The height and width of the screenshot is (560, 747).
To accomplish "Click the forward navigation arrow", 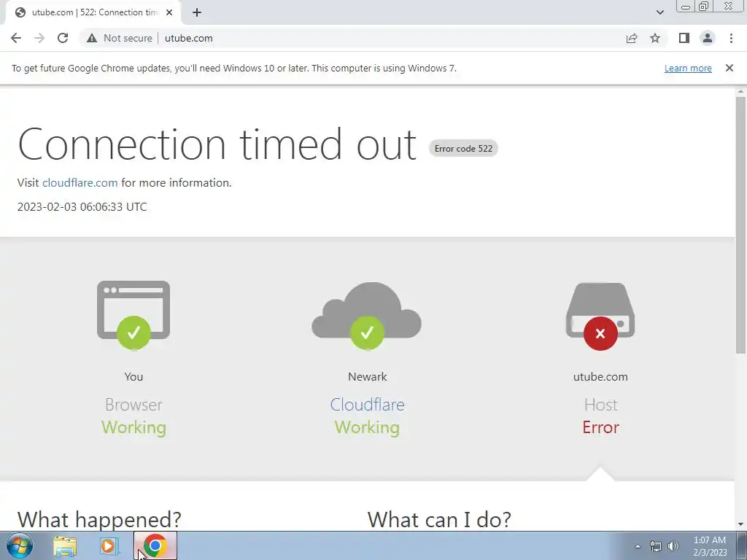I will pos(39,38).
